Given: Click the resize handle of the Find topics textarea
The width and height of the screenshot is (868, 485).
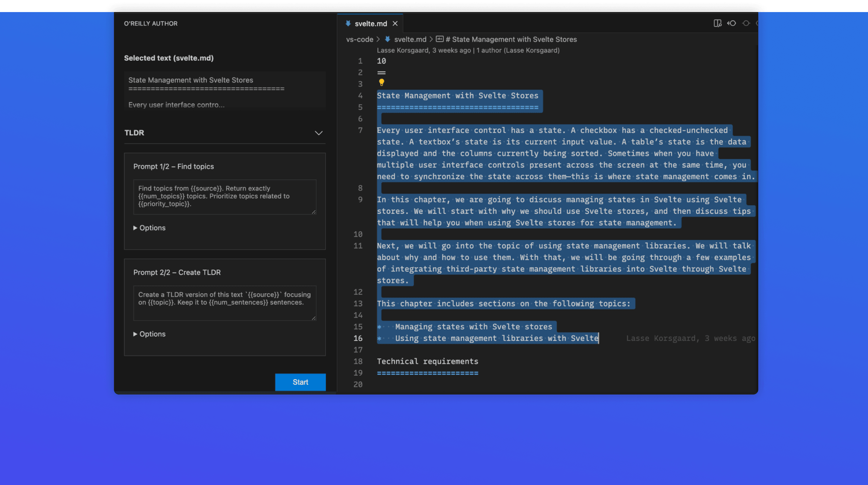Looking at the screenshot, I should [x=314, y=212].
